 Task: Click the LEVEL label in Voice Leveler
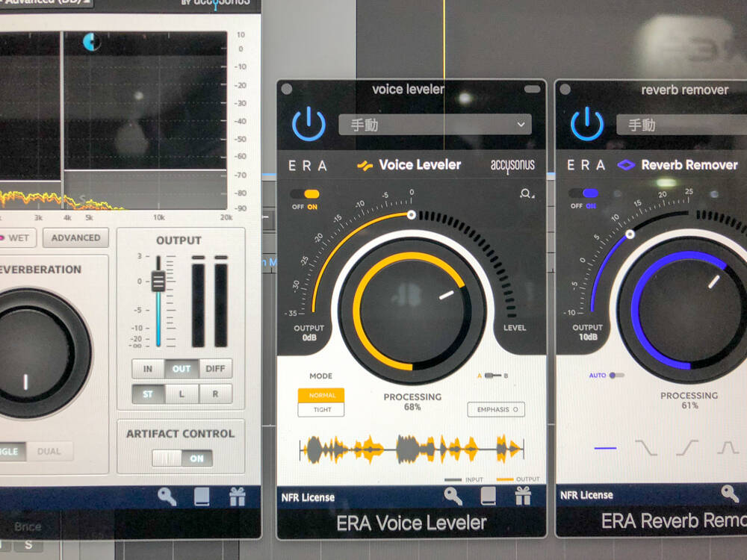(x=515, y=328)
